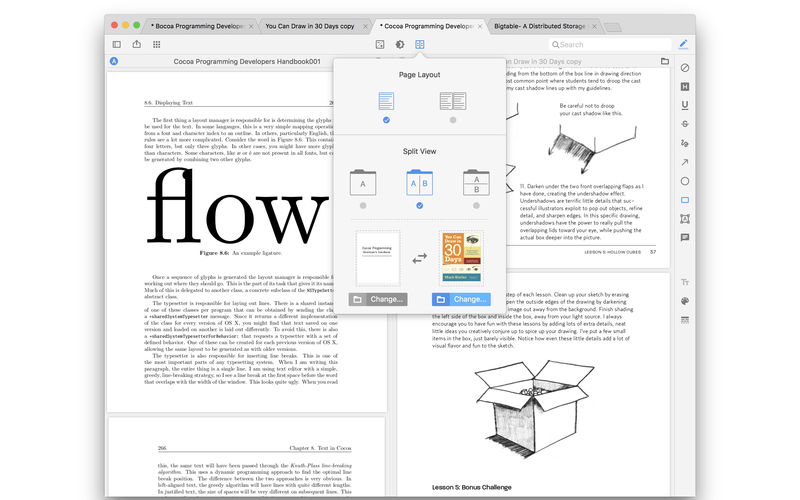
Task: Add a new tab
Action: pyautogui.click(x=613, y=27)
